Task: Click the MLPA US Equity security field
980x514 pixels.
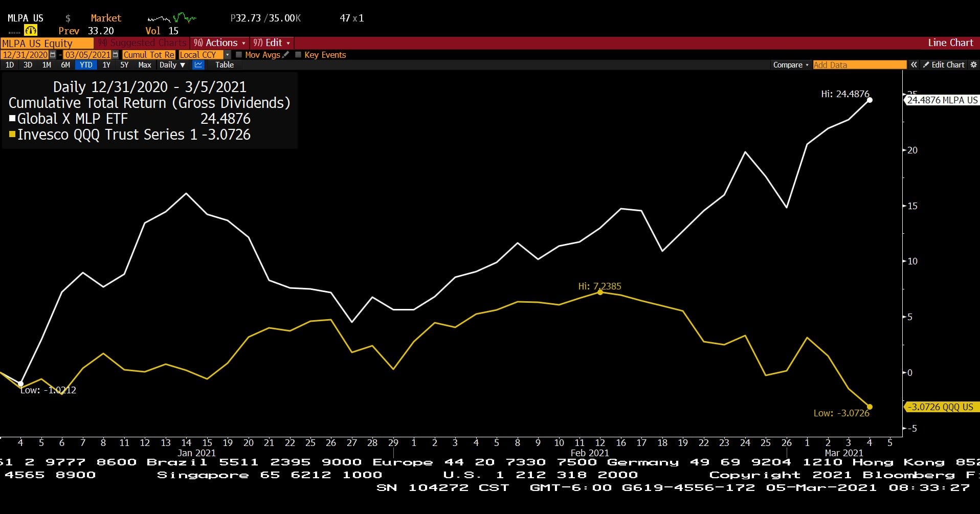Action: pos(47,43)
